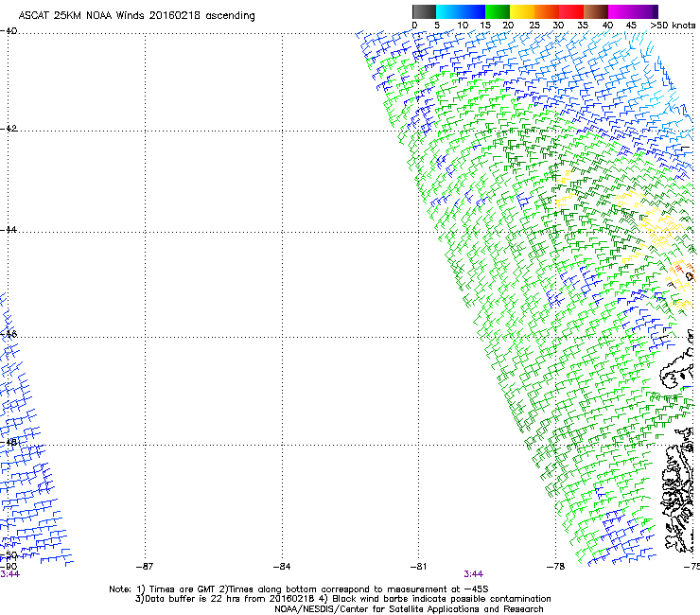Click the '-81' longitude label
This screenshot has width=700, height=615.
click(418, 567)
